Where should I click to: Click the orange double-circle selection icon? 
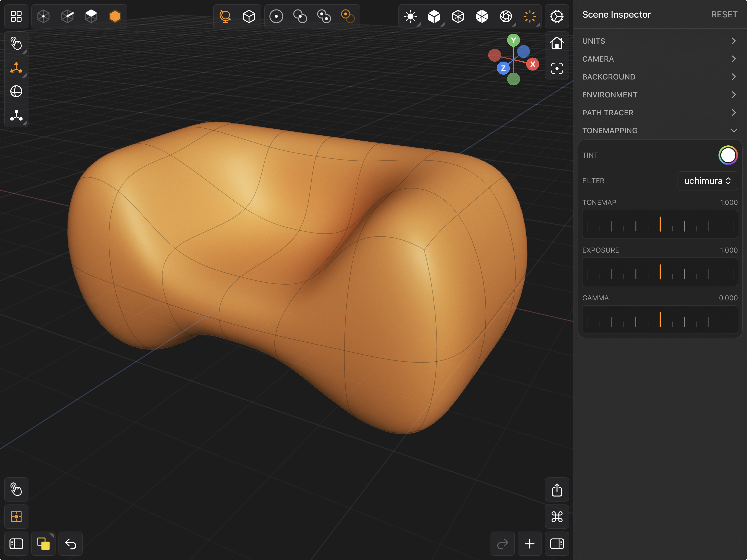348,16
